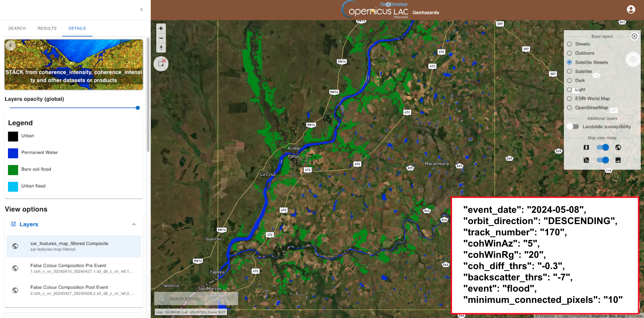The width and height of the screenshot is (644, 318).
Task: Collapse the Layers section chevron
Action: point(134,224)
